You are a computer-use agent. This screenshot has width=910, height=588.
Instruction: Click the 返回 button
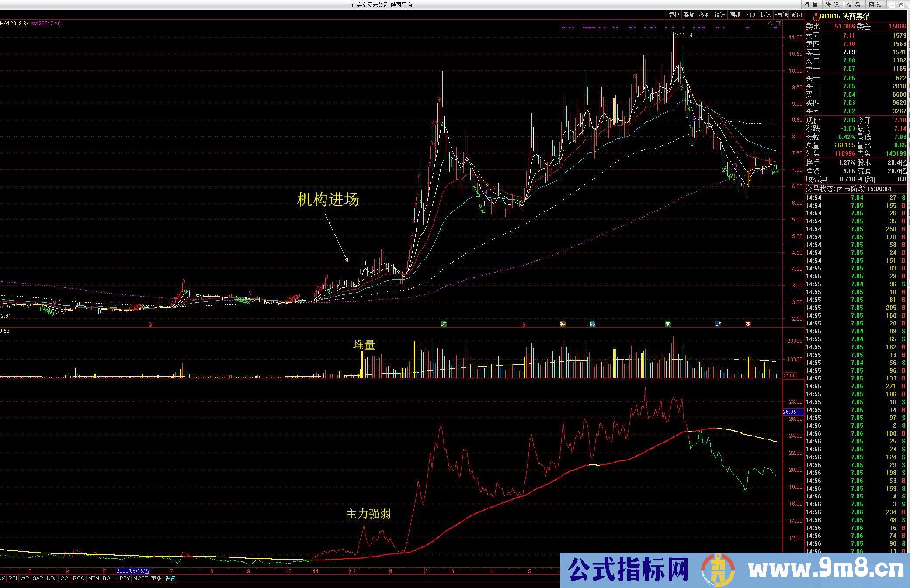797,15
